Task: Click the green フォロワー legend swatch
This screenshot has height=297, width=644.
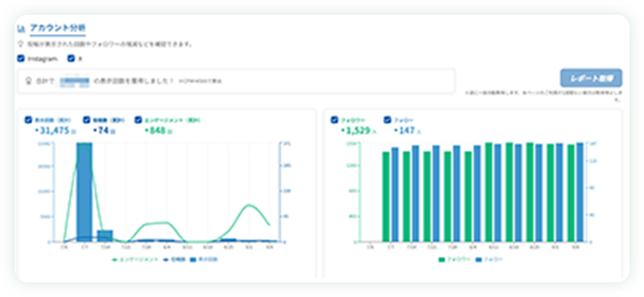Action: pos(442,260)
